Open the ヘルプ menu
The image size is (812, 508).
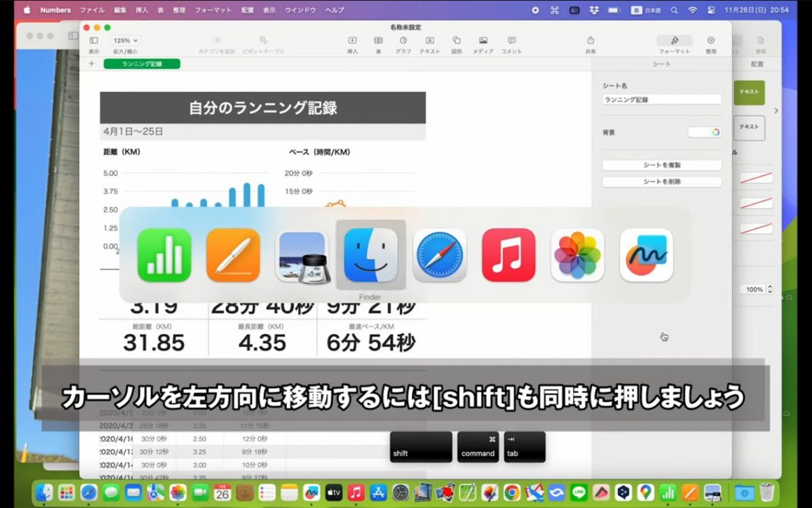[334, 10]
